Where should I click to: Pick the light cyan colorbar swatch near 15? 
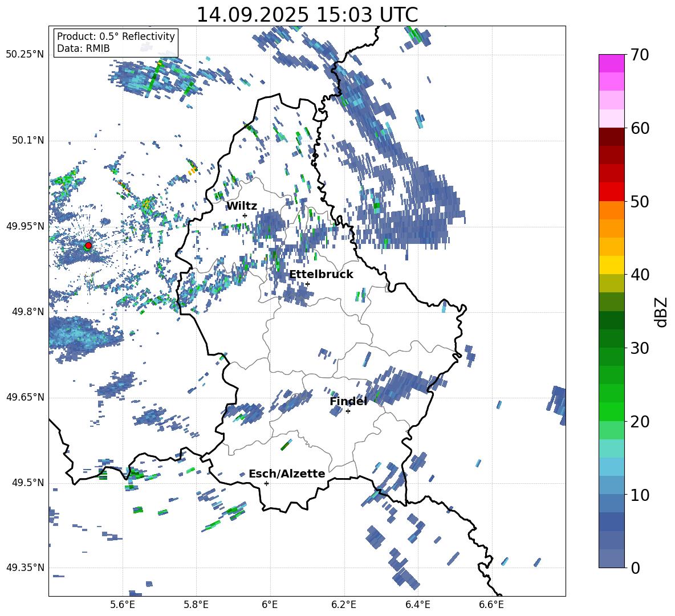pos(612,448)
